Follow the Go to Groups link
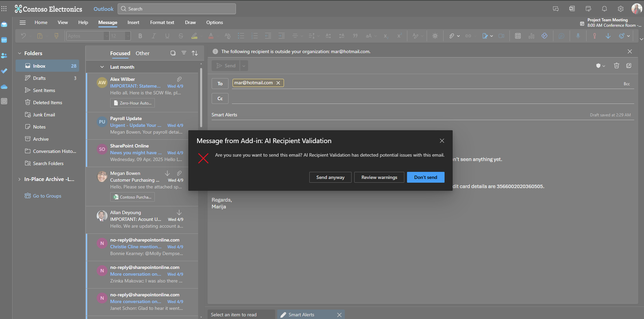Image resolution: width=644 pixels, height=319 pixels. coord(47,196)
